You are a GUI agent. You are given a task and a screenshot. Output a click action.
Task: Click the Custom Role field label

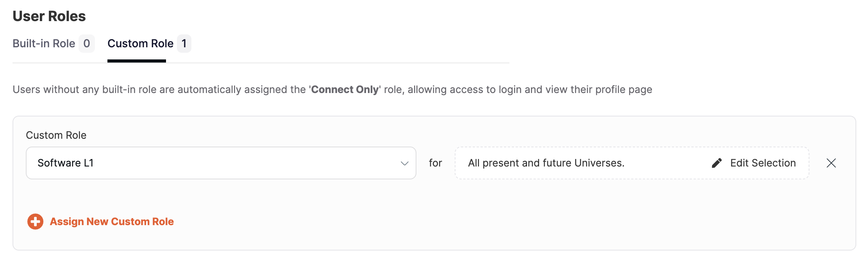[56, 135]
